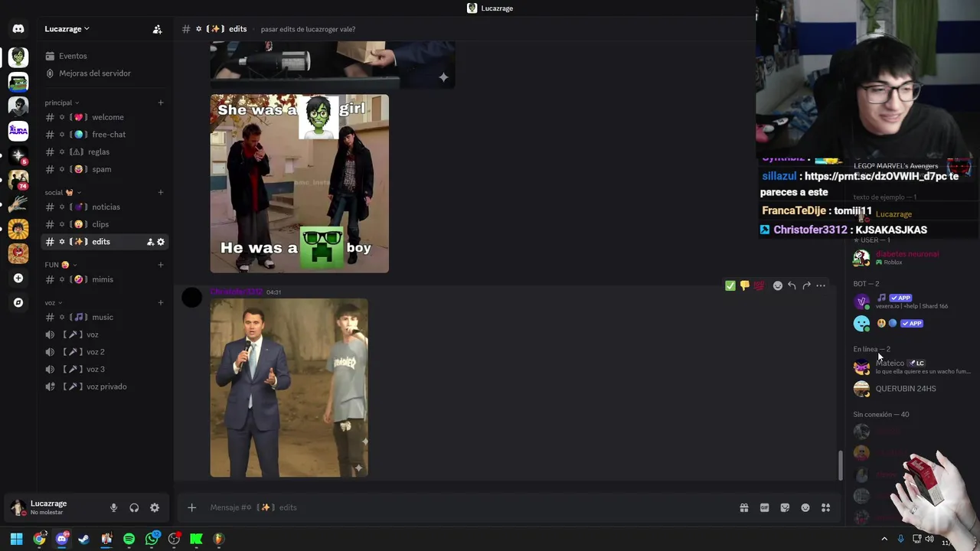
Task: Open Mejoras del servidor
Action: point(103,73)
